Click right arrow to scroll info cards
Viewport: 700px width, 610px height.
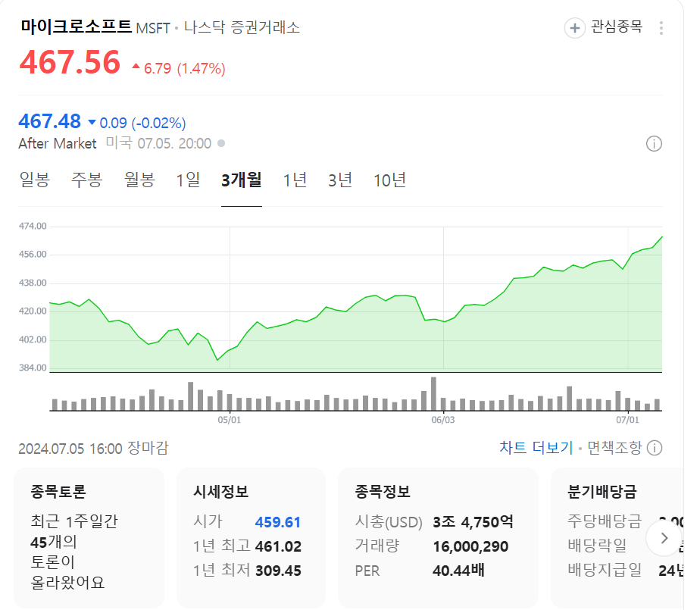[664, 538]
